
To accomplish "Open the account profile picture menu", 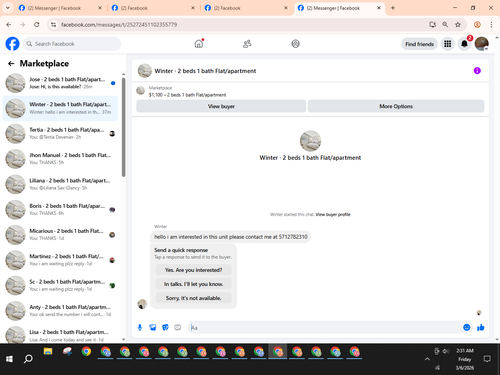I will [482, 44].
